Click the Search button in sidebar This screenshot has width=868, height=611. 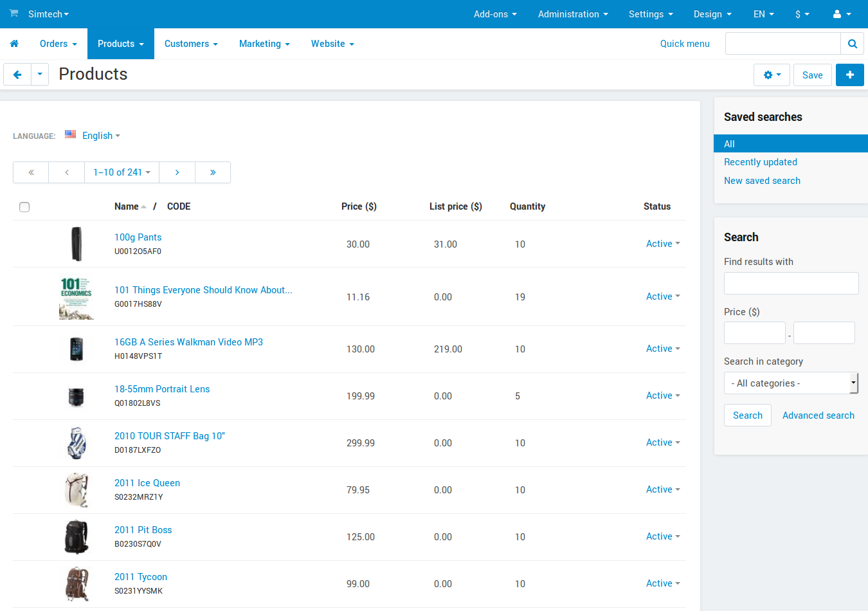coord(748,415)
